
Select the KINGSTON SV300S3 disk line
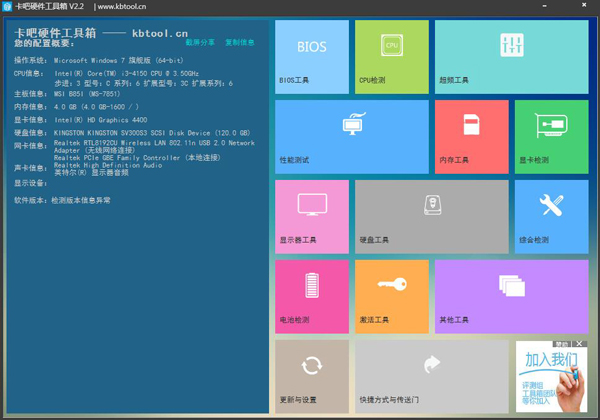(x=152, y=133)
